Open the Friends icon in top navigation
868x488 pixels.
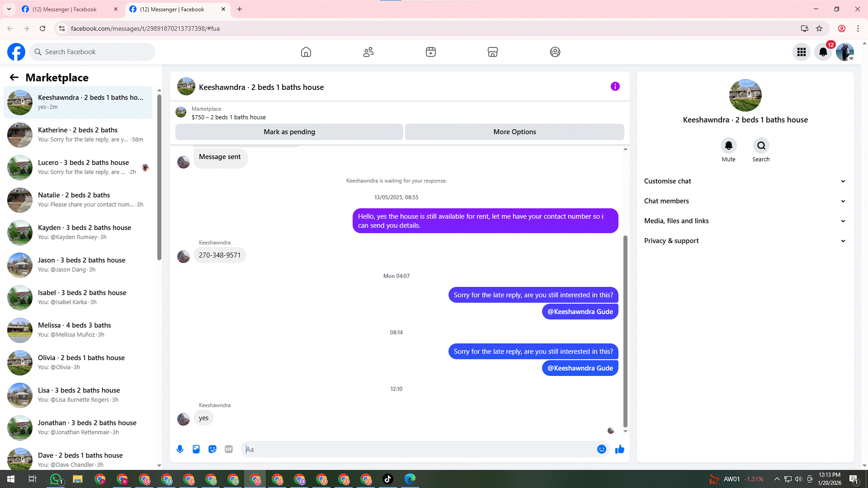click(368, 52)
